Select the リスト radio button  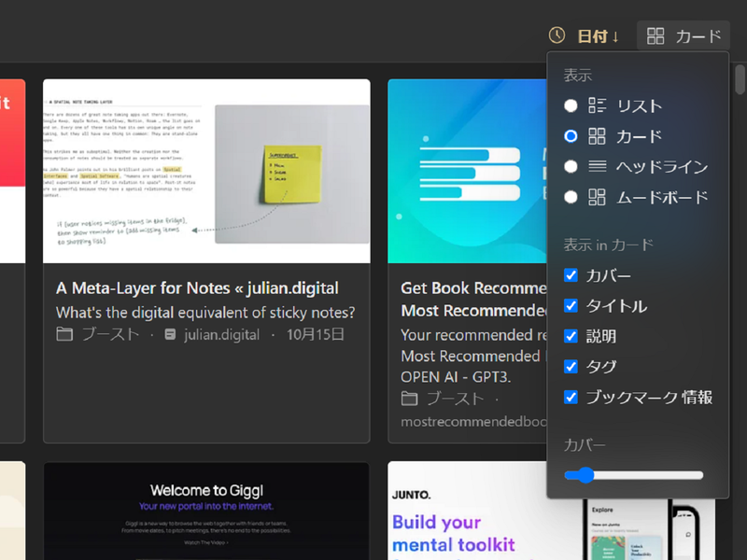(x=571, y=105)
